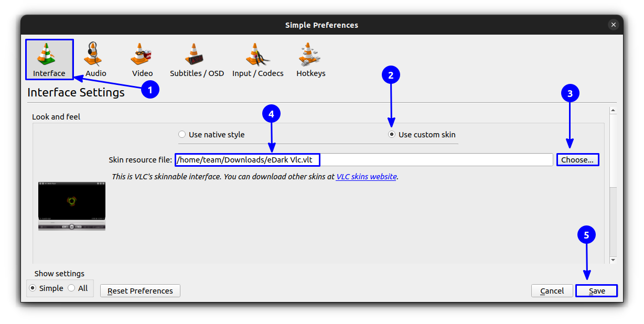The image size is (644, 324).
Task: Open Audio preferences cone with headphones
Action: tap(95, 54)
